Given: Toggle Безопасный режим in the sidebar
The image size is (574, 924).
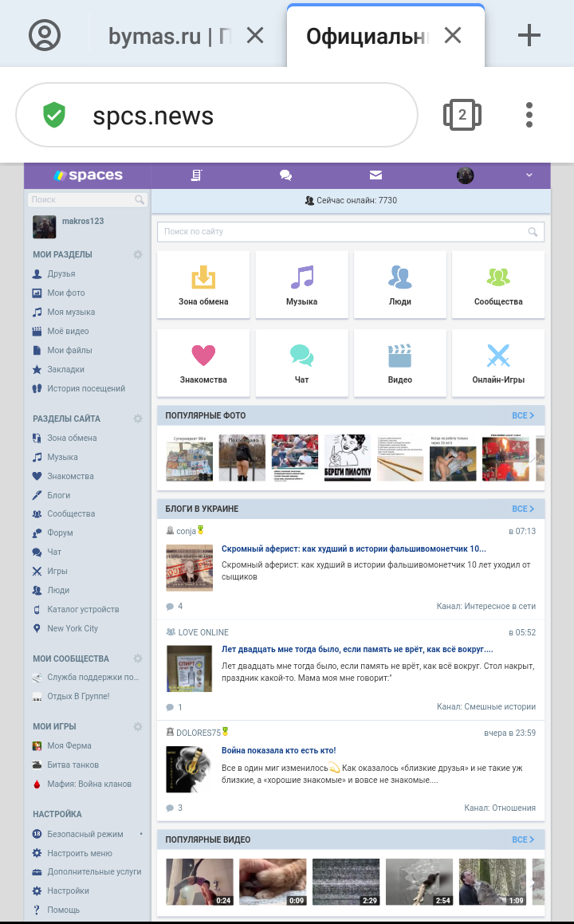Looking at the screenshot, I should tap(85, 834).
